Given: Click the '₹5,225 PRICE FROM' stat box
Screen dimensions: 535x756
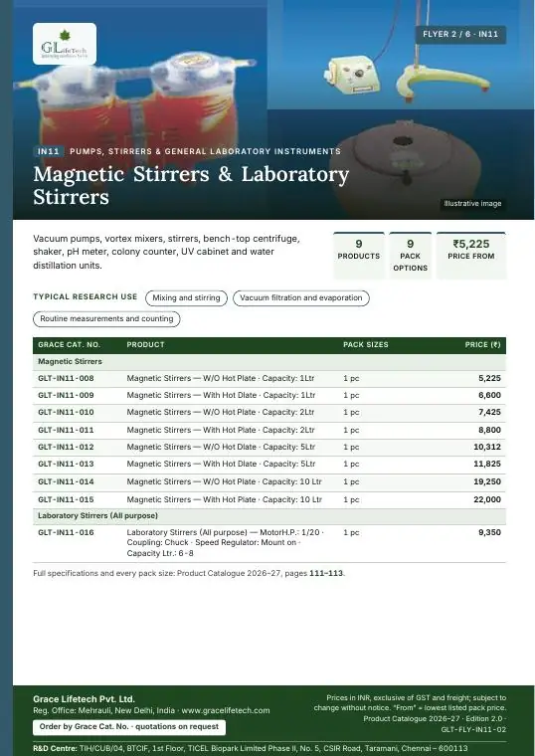Looking at the screenshot, I should 471,255.
